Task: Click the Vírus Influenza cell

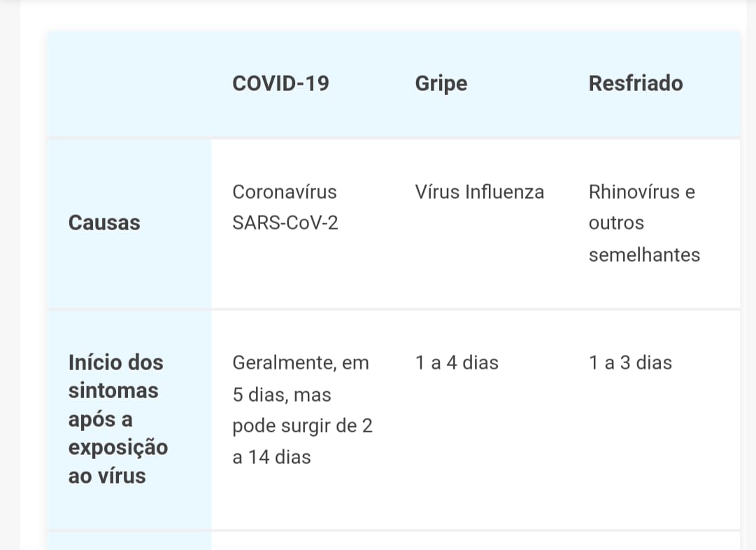Action: pos(479,192)
